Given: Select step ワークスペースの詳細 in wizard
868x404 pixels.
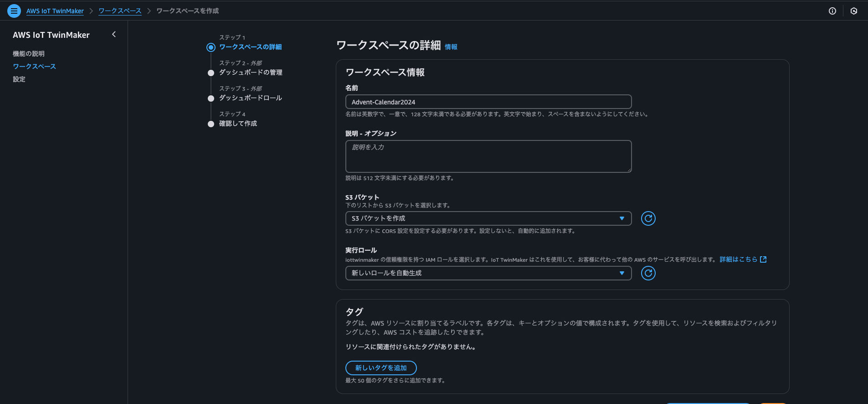Looking at the screenshot, I should tap(250, 47).
